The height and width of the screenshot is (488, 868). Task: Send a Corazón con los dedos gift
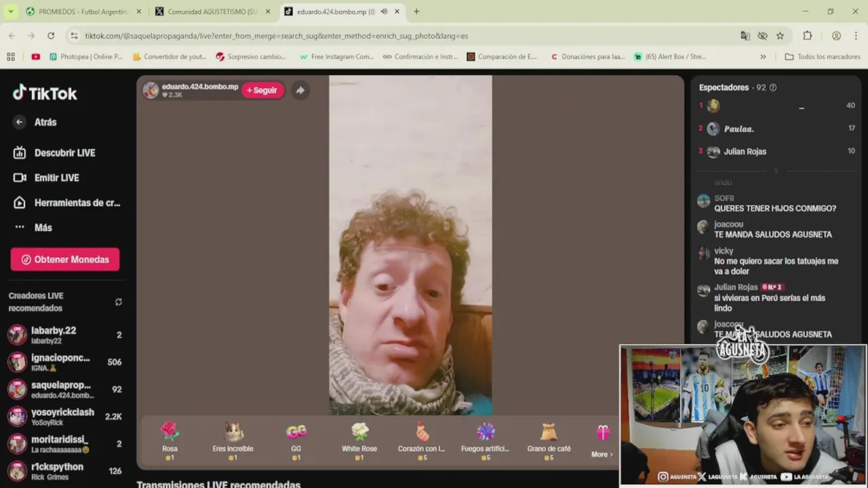[x=422, y=441]
